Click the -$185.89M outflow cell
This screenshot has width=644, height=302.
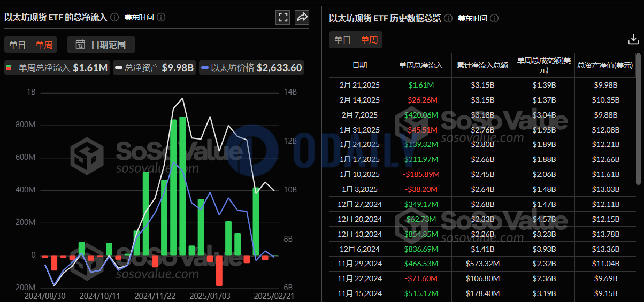421,174
